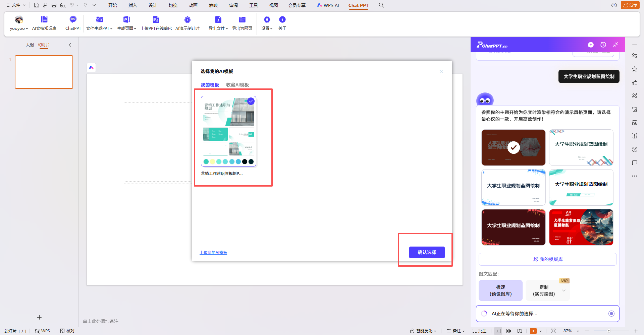644x335 pixels.
Task: Click the ChatPPT robot icon in ribbon
Action: [73, 20]
